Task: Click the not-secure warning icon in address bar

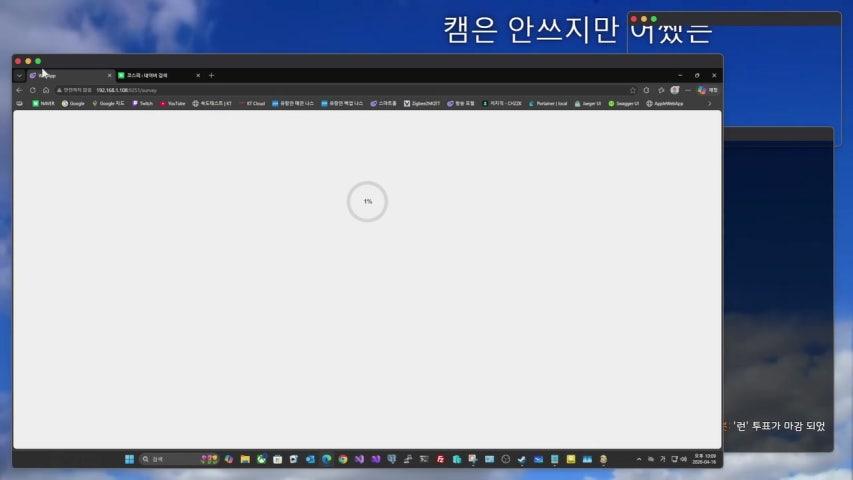Action: click(59, 90)
